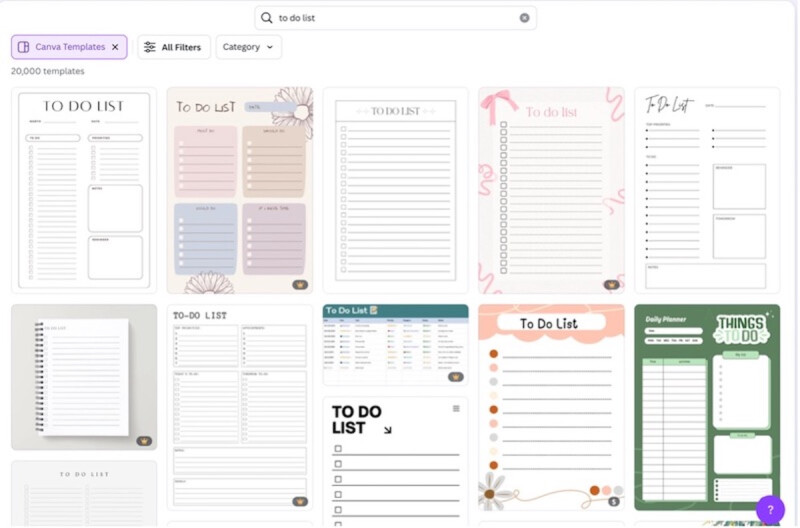
Task: Click the Category dropdown chevron arrow
Action: tap(270, 47)
